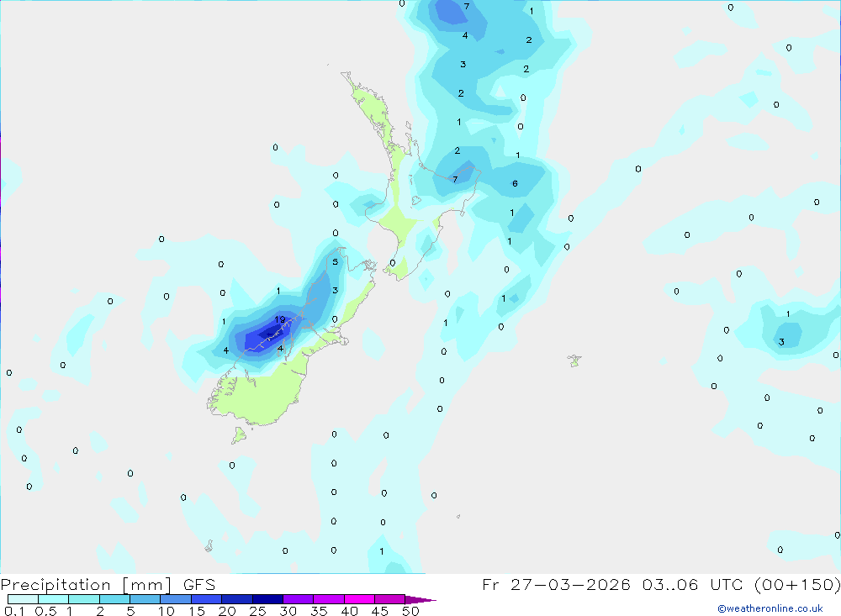Click legend scale label '30'
The height and width of the screenshot is (616, 841).
[x=288, y=611]
